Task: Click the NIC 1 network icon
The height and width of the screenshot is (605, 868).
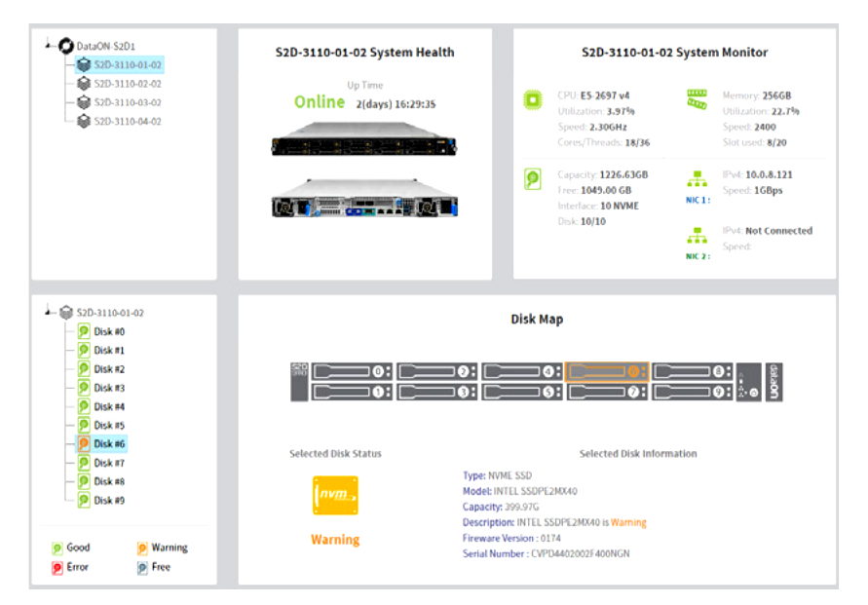Action: point(698,179)
